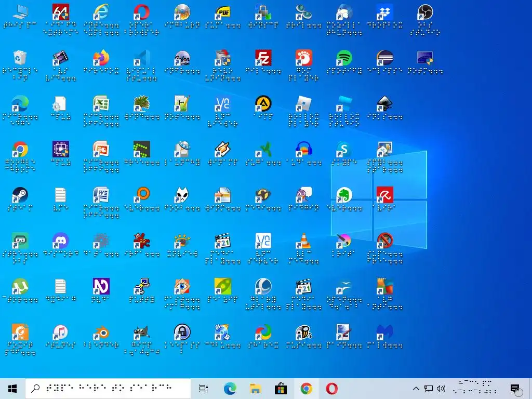Select the film strip video editor shortcut
This screenshot has height=399, width=532.
click(x=61, y=58)
